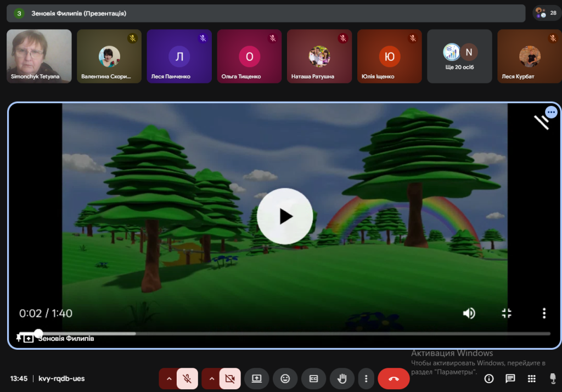Show the participant list with 28 people
This screenshot has width=562, height=392.
coord(547,13)
